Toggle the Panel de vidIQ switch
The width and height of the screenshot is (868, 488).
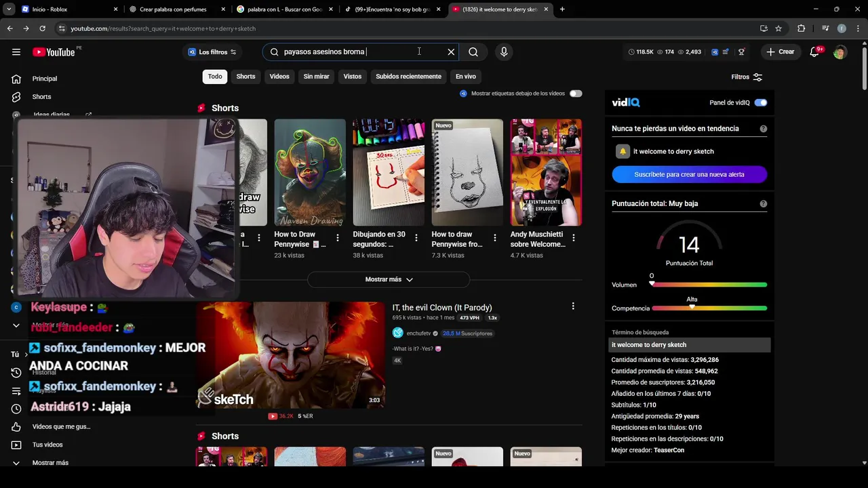click(761, 102)
